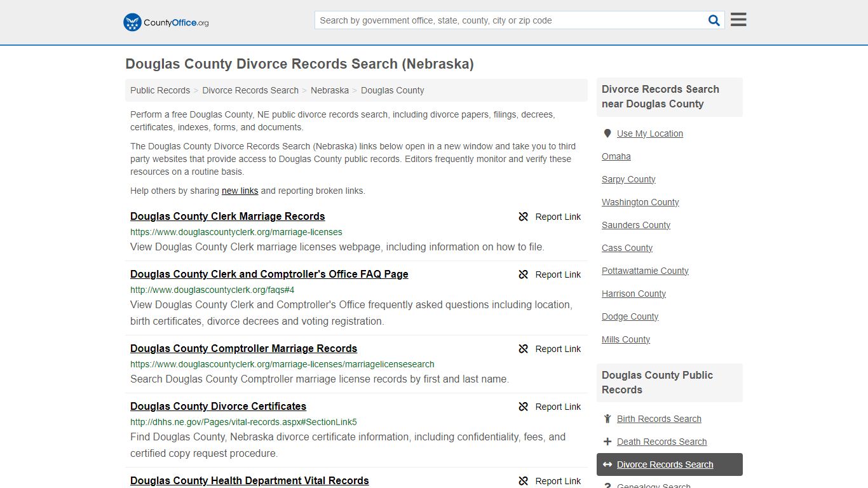Open the Nebraska breadcrumb link
868x488 pixels.
click(330, 90)
